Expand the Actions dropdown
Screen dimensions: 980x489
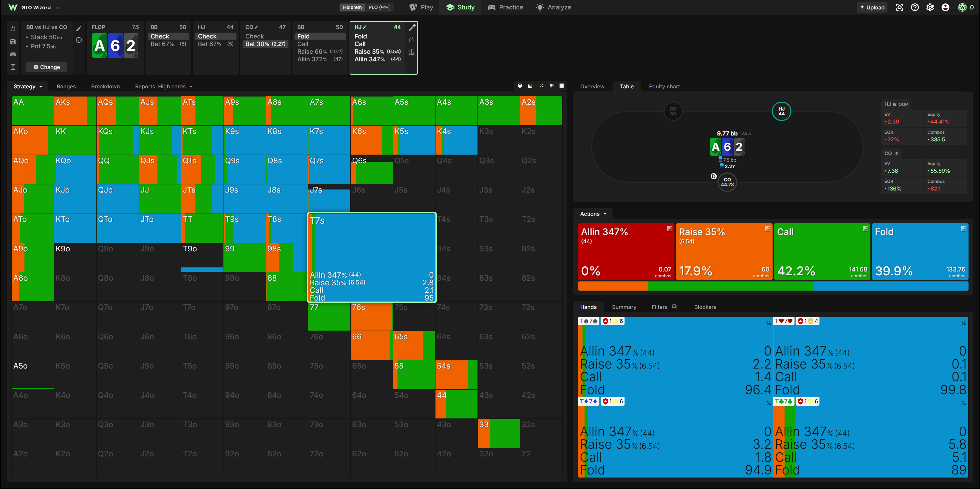tap(593, 214)
